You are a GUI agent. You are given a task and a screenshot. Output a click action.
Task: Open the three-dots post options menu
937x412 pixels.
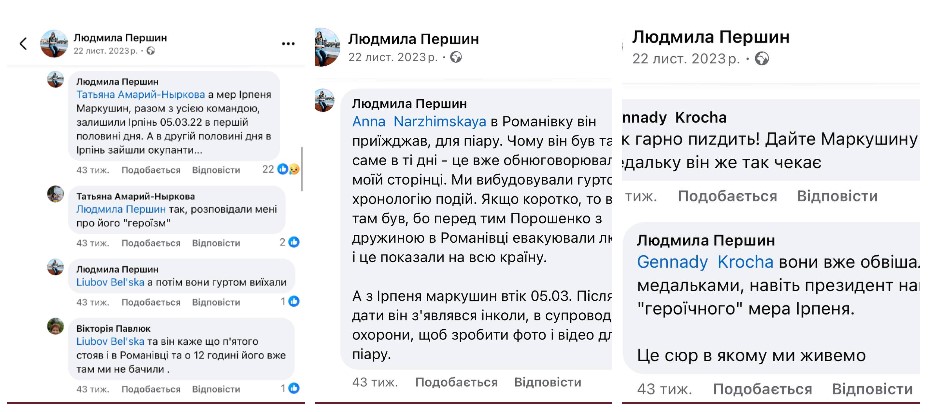pyautogui.click(x=289, y=43)
